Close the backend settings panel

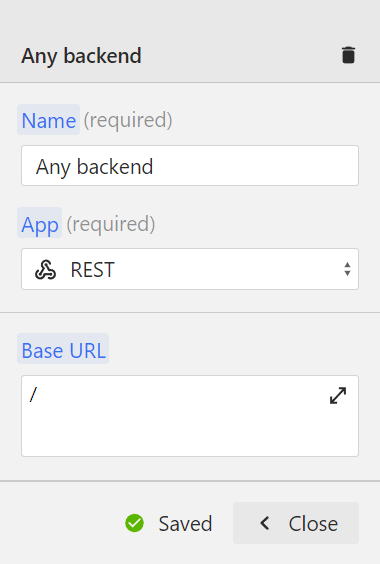click(296, 523)
